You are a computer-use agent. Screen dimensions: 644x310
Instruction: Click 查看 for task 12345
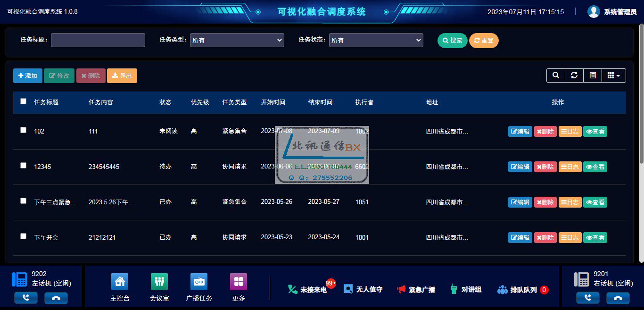(x=595, y=167)
